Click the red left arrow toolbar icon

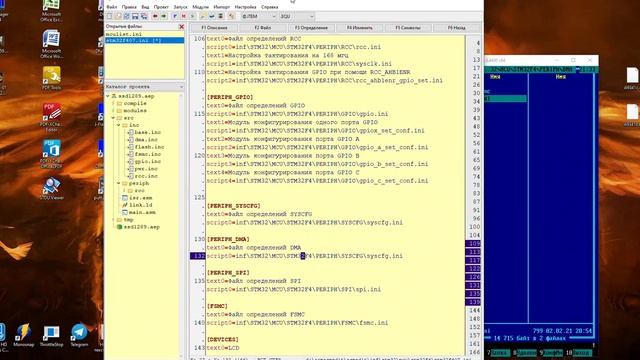(x=155, y=16)
